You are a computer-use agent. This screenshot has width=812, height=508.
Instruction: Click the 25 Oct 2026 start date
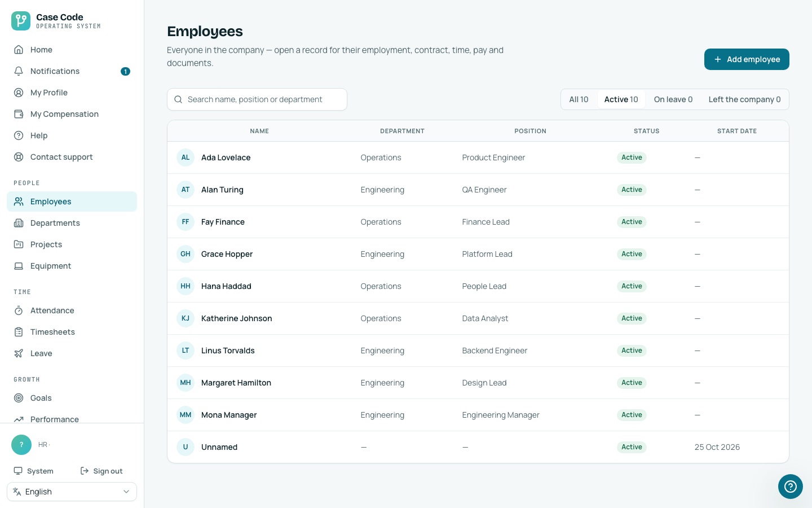(x=717, y=447)
